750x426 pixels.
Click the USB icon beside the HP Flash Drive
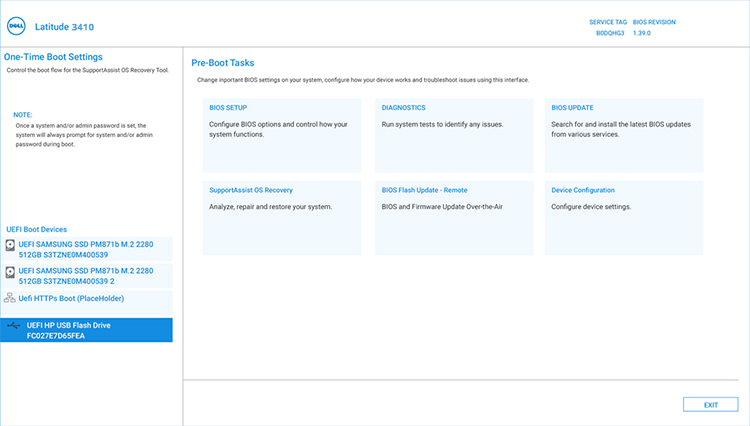[12, 326]
